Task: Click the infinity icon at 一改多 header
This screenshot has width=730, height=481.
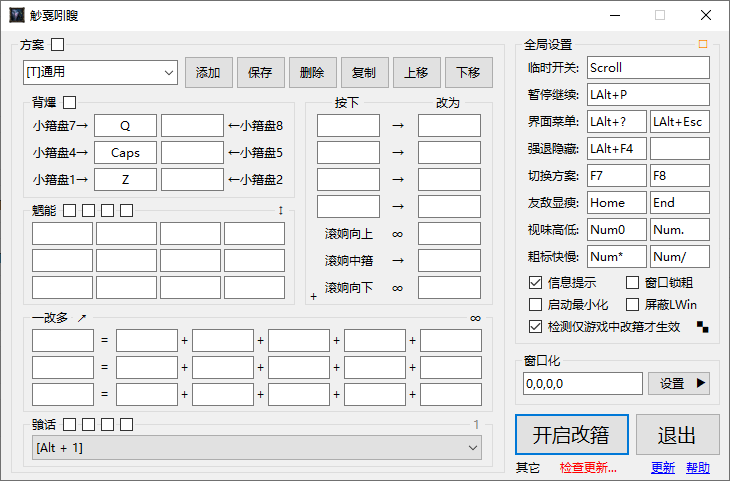Action: [x=475, y=318]
